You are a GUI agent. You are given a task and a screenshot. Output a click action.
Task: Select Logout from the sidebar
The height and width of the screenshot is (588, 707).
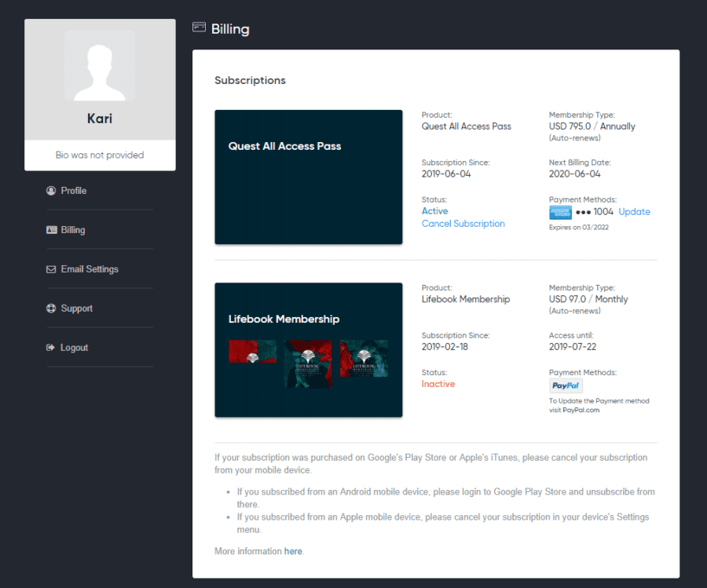(x=75, y=348)
